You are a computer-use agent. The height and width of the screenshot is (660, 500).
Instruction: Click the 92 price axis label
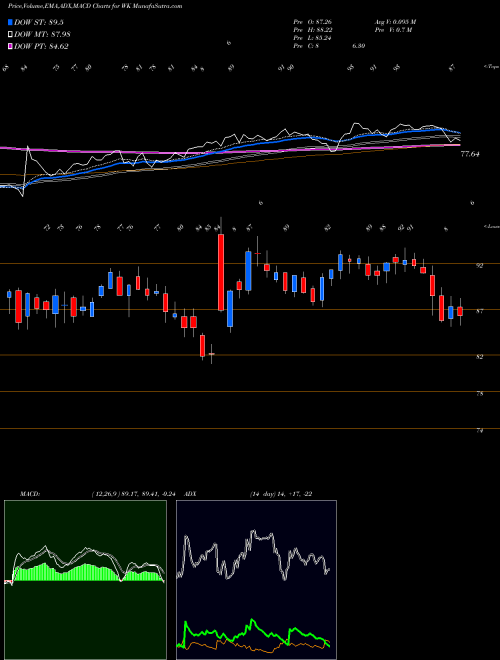[x=479, y=266]
